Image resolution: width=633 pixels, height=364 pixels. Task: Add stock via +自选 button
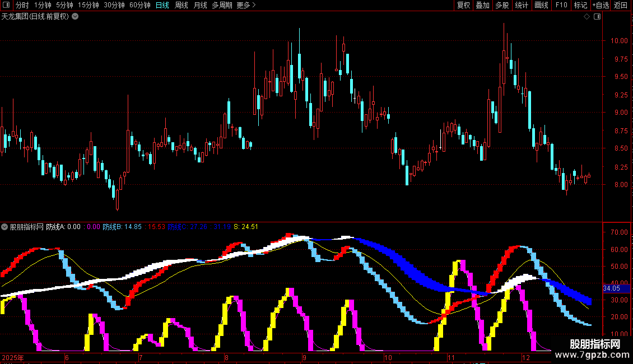tap(601, 5)
